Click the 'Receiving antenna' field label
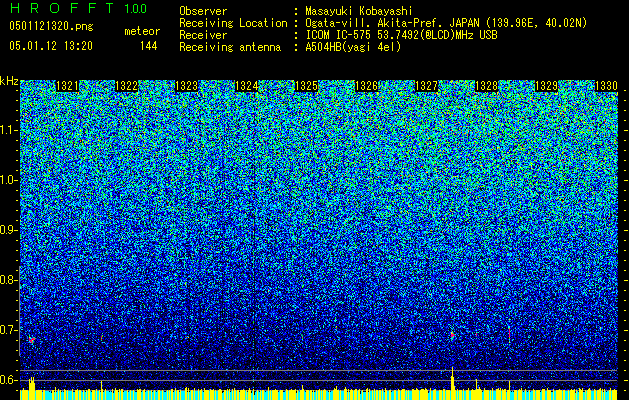The height and width of the screenshot is (400, 629). 230,47
